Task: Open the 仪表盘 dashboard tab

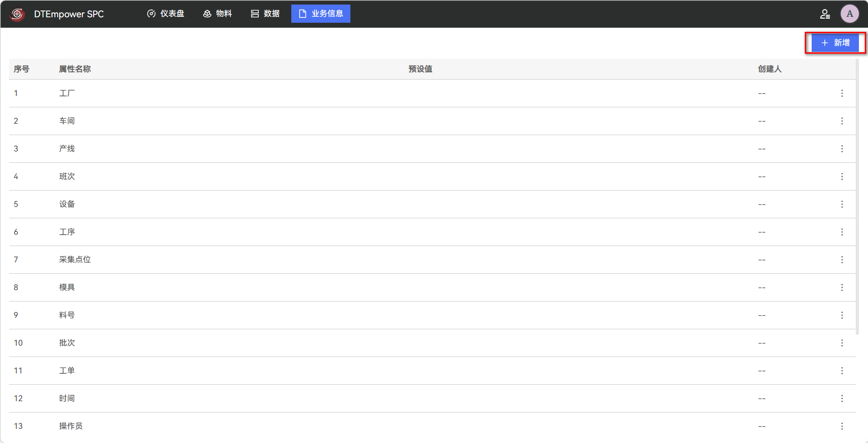Action: pos(166,14)
